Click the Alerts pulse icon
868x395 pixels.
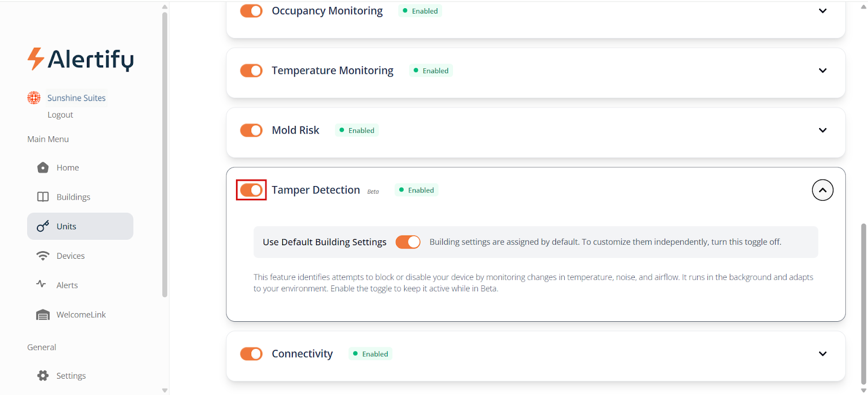pyautogui.click(x=41, y=284)
